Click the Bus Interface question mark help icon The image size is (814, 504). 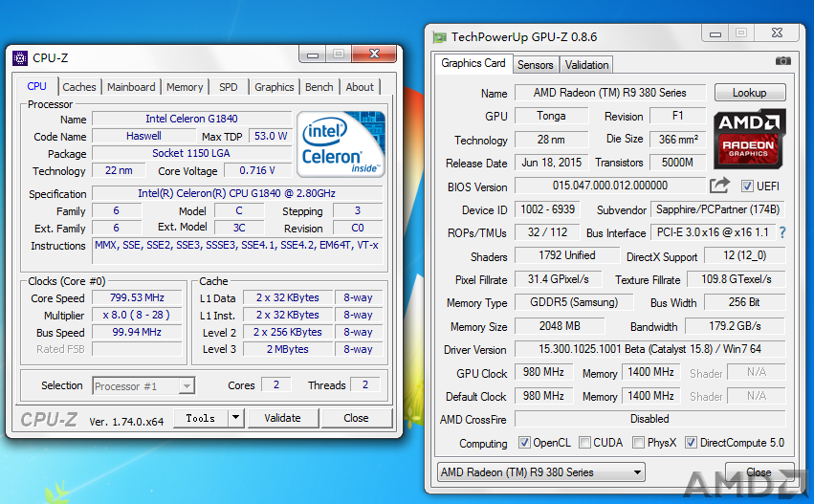pos(782,232)
